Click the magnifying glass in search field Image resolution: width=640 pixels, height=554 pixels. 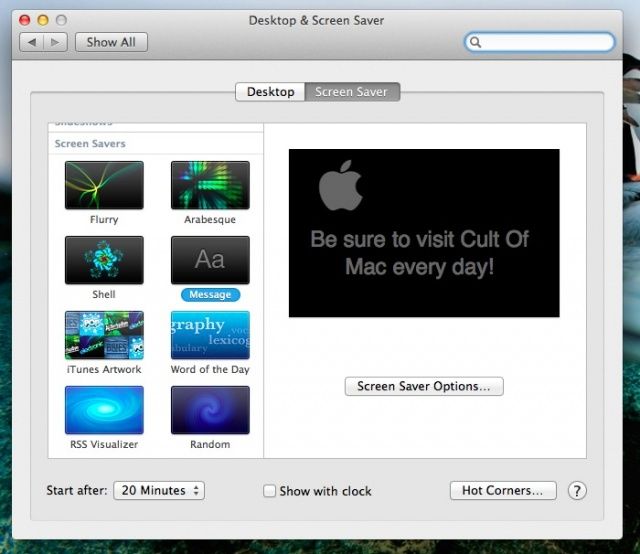point(476,43)
